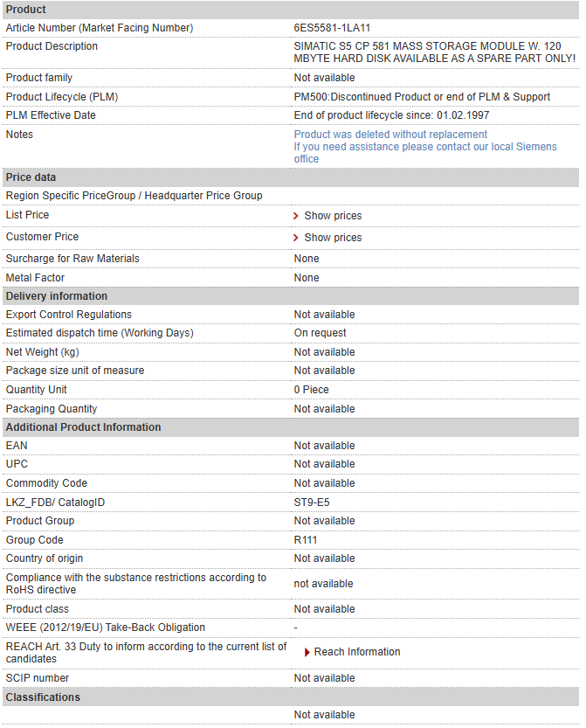Click the Product Lifecycle PM500 status text
This screenshot has width=586, height=728.
click(422, 97)
